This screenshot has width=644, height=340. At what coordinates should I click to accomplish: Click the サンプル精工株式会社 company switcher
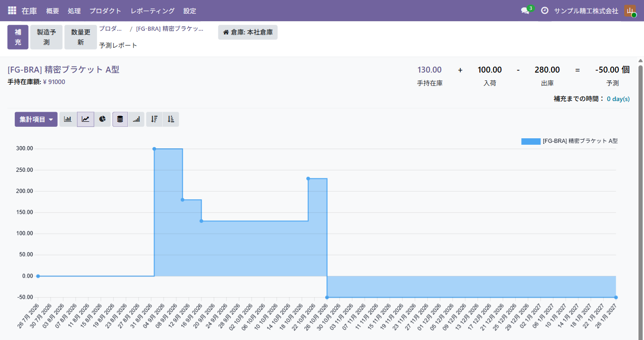(x=586, y=11)
